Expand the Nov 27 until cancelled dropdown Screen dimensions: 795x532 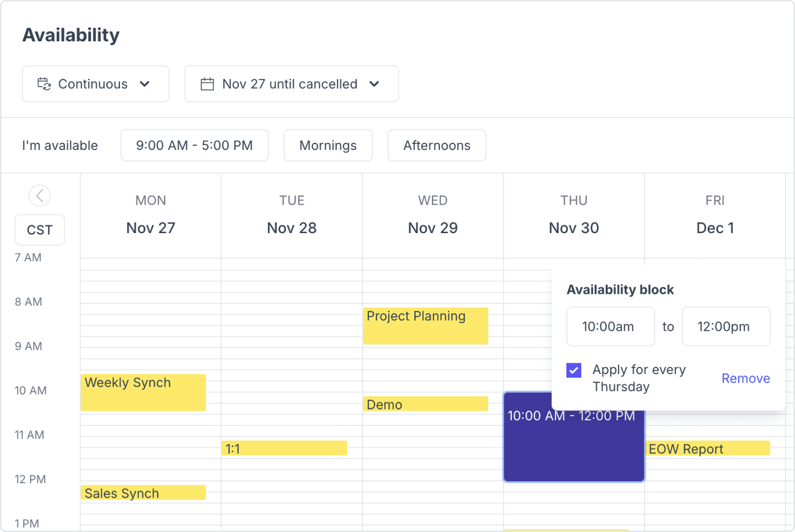(x=291, y=84)
